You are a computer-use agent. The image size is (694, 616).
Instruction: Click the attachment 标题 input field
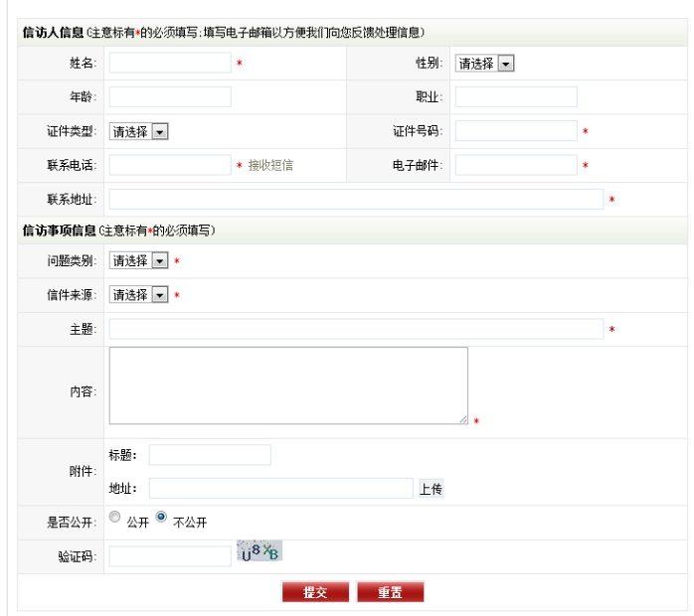pyautogui.click(x=210, y=455)
